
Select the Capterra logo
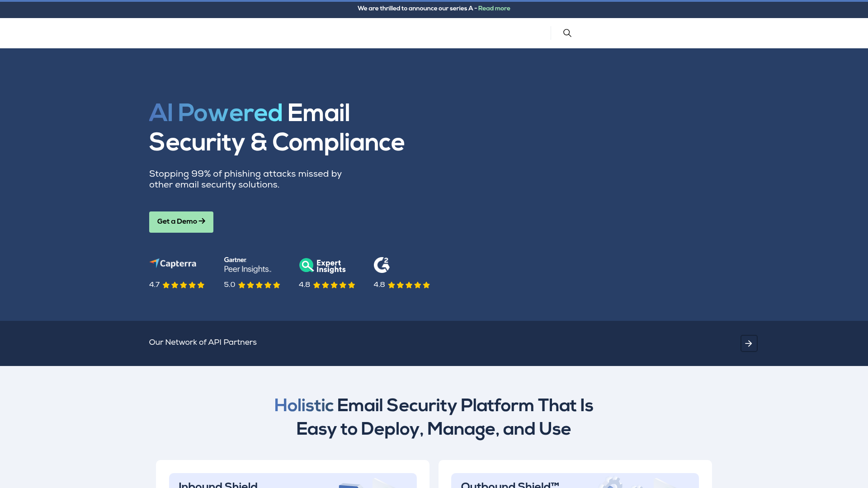tap(172, 263)
